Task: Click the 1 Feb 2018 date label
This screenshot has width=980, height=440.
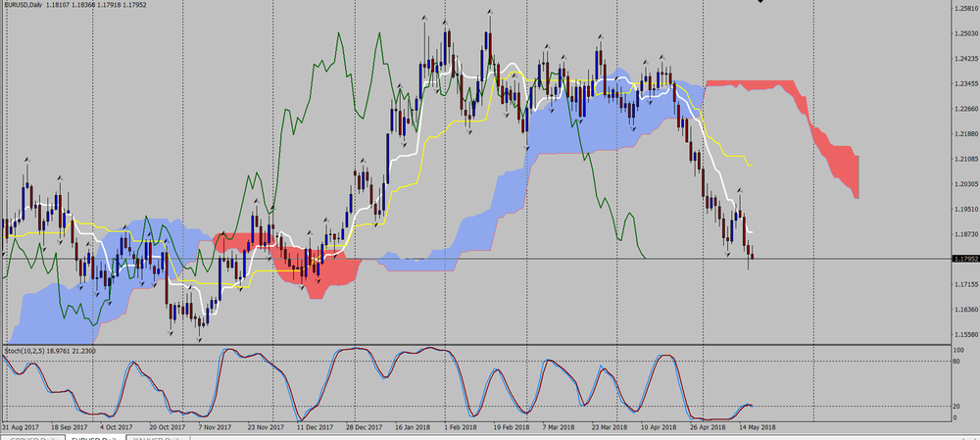Action: coord(462,427)
